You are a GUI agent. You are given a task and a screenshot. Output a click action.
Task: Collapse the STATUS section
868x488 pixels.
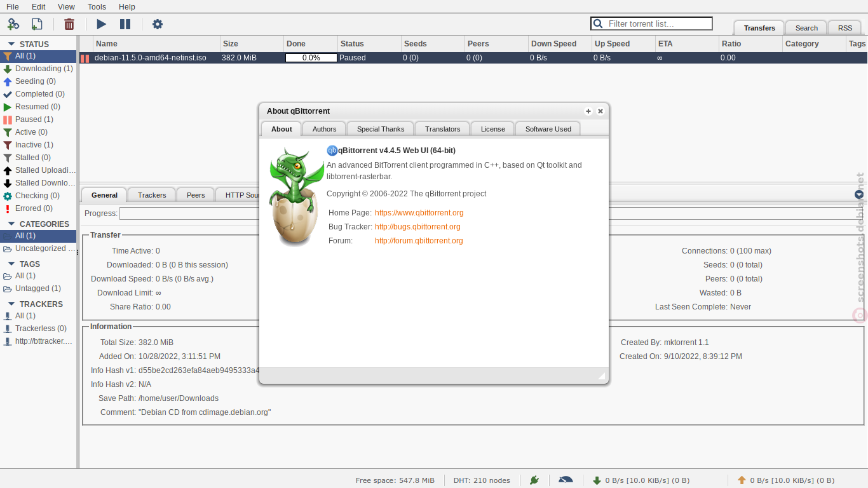coord(11,44)
